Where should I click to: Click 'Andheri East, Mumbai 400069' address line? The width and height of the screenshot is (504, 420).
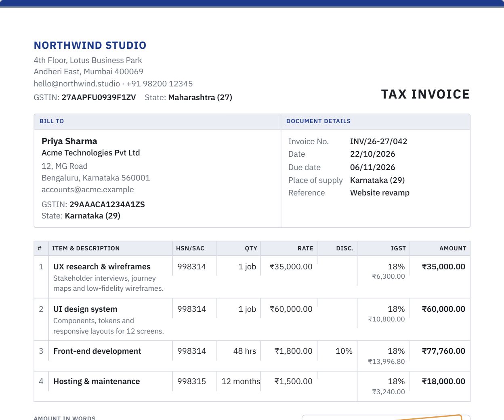88,71
